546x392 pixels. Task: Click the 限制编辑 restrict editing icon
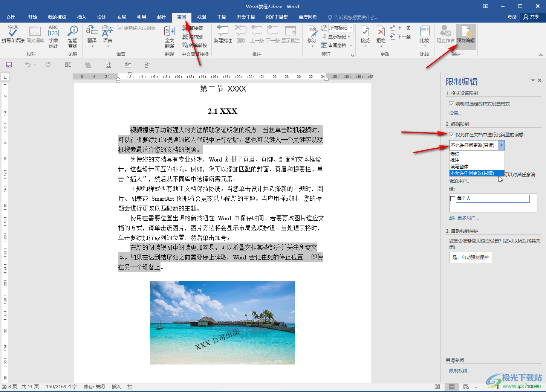466,34
